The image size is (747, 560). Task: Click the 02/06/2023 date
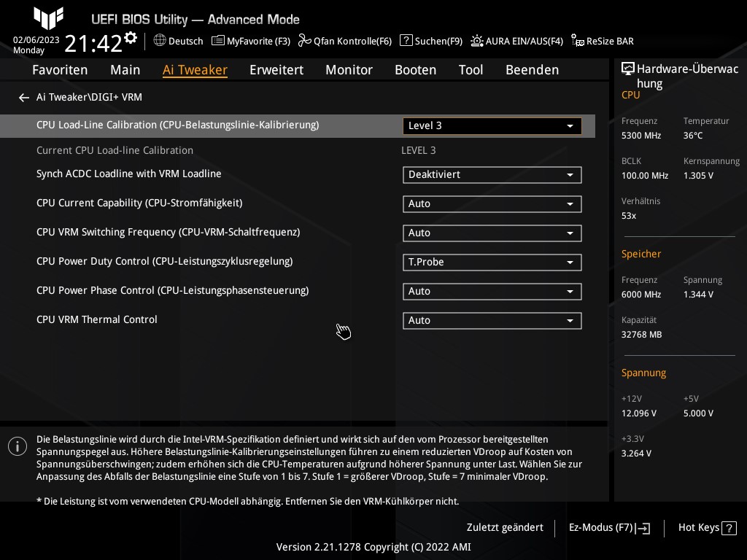point(36,40)
